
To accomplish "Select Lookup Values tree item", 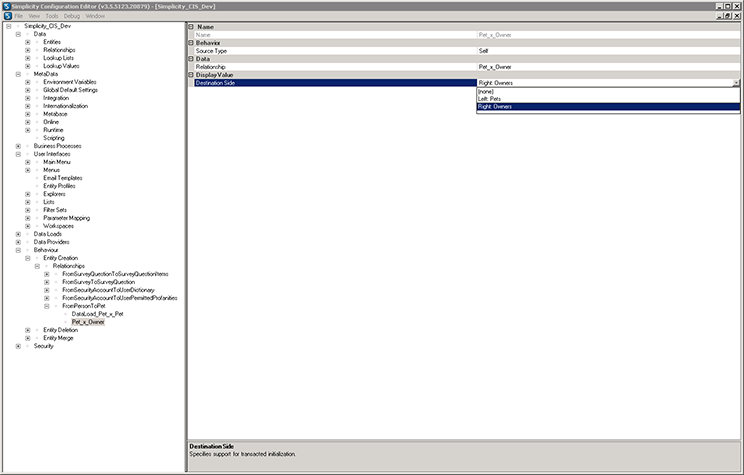I will pyautogui.click(x=61, y=66).
